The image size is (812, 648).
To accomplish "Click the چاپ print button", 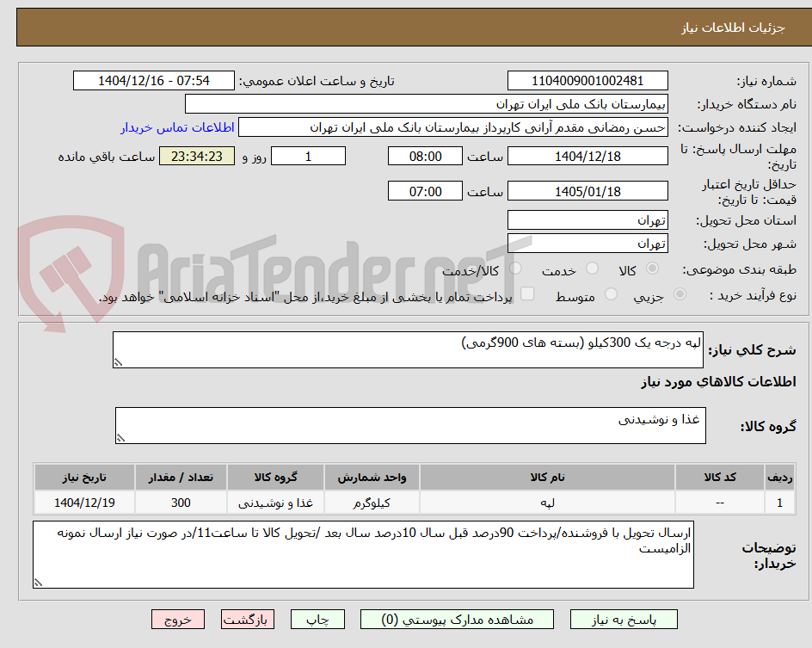I will click(x=317, y=620).
